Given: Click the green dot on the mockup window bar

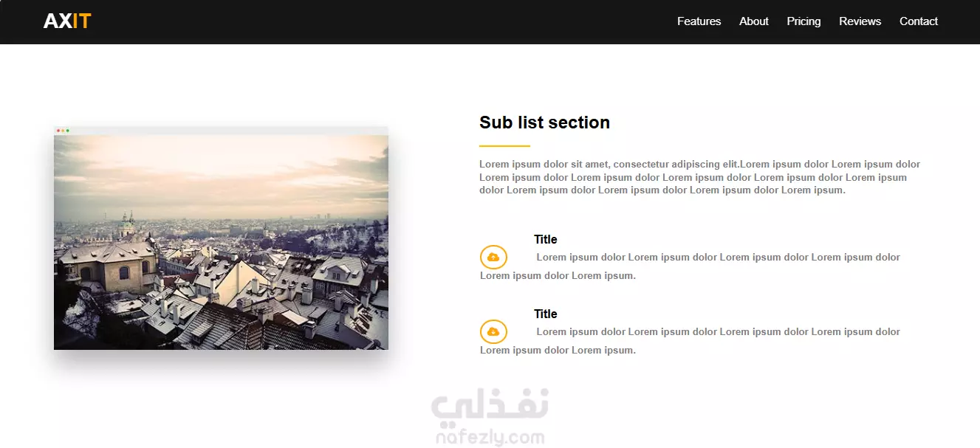Looking at the screenshot, I should pos(67,131).
